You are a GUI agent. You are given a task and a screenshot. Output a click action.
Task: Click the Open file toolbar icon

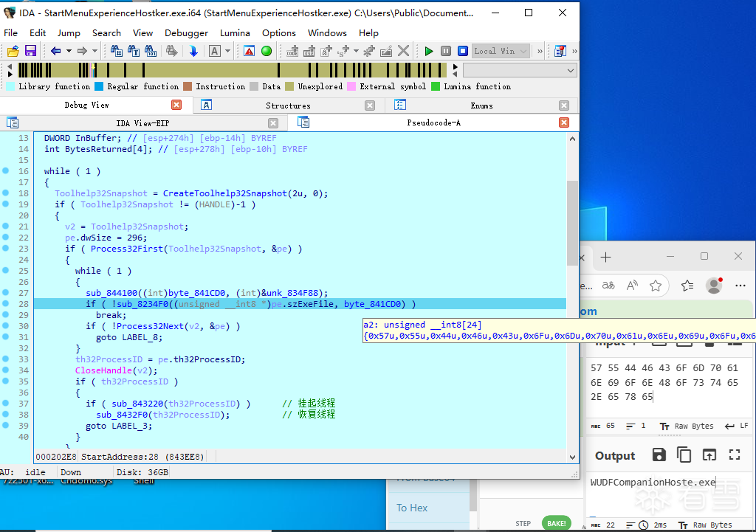[13, 51]
